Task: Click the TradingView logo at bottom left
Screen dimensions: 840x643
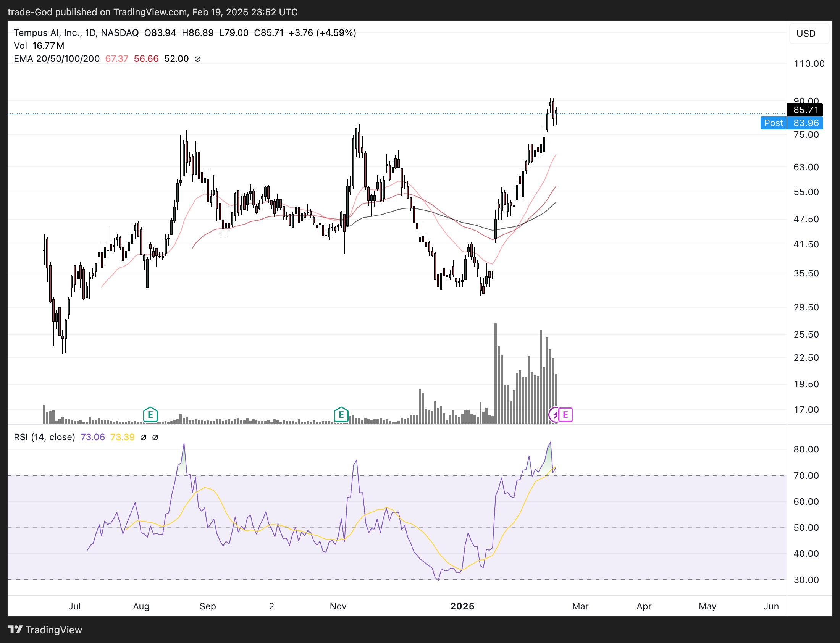Action: [x=45, y=630]
